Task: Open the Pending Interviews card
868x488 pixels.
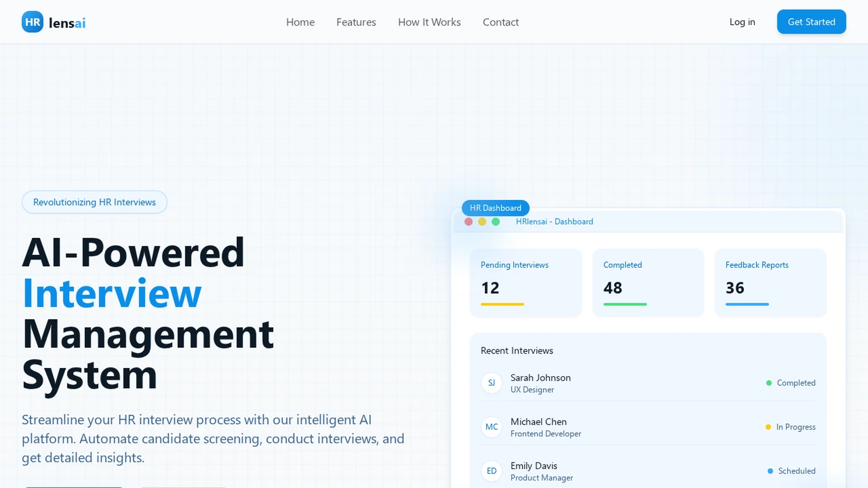Action: (x=526, y=283)
